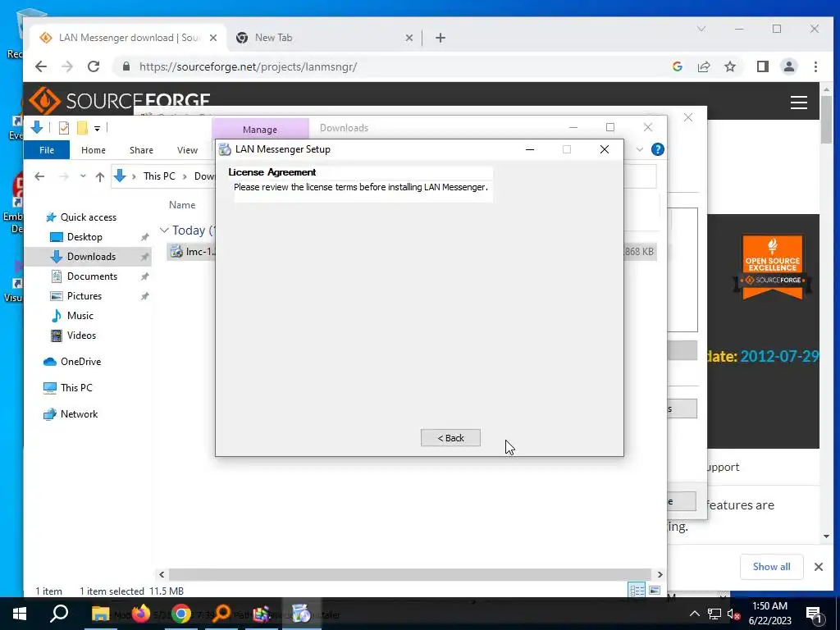Open the File menu in File Explorer
The height and width of the screenshot is (630, 840).
[x=47, y=150]
